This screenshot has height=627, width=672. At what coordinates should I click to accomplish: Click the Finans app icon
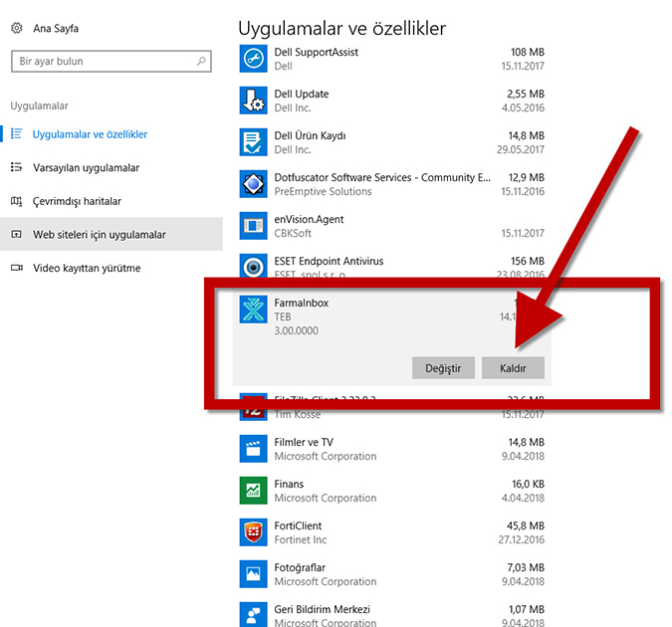pyautogui.click(x=253, y=491)
